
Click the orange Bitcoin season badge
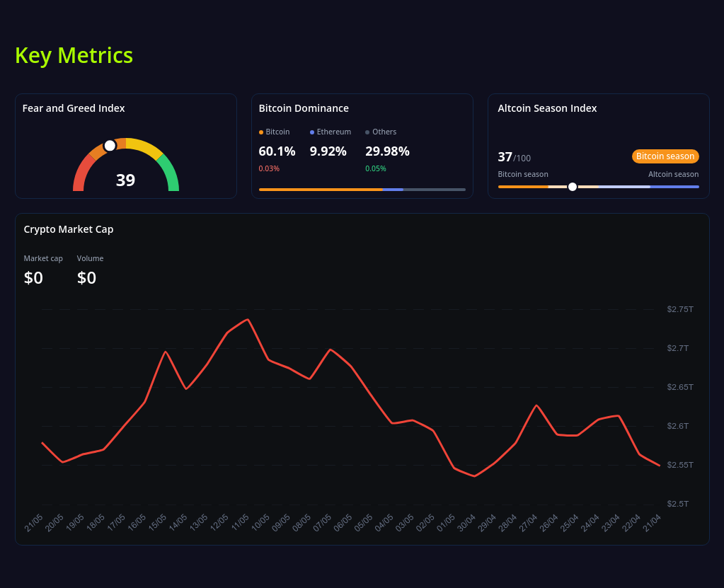(665, 156)
